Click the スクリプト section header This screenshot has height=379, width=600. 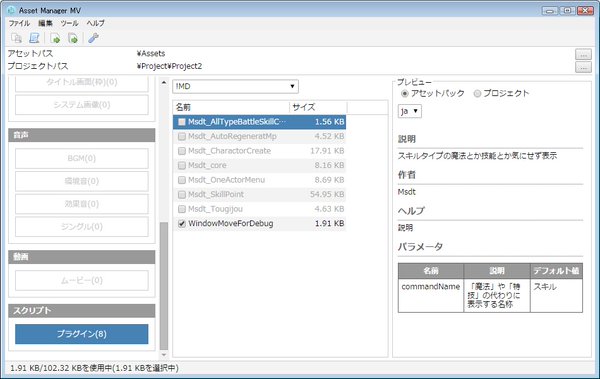pos(82,310)
